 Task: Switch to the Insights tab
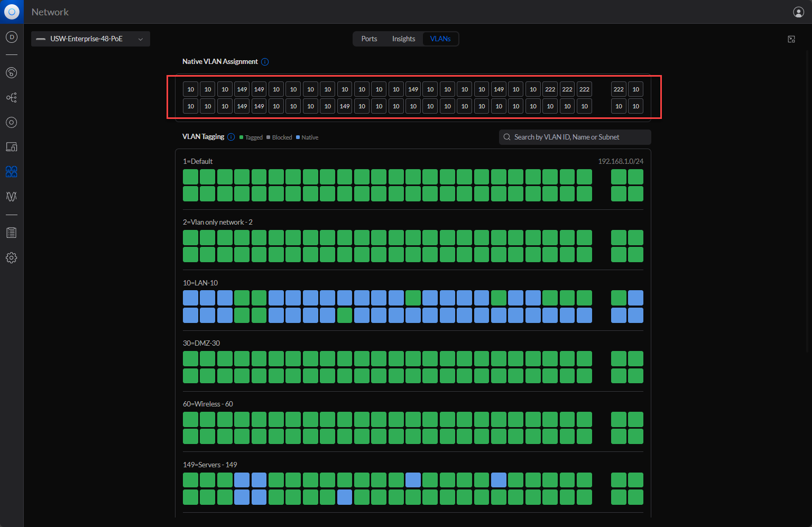click(403, 39)
